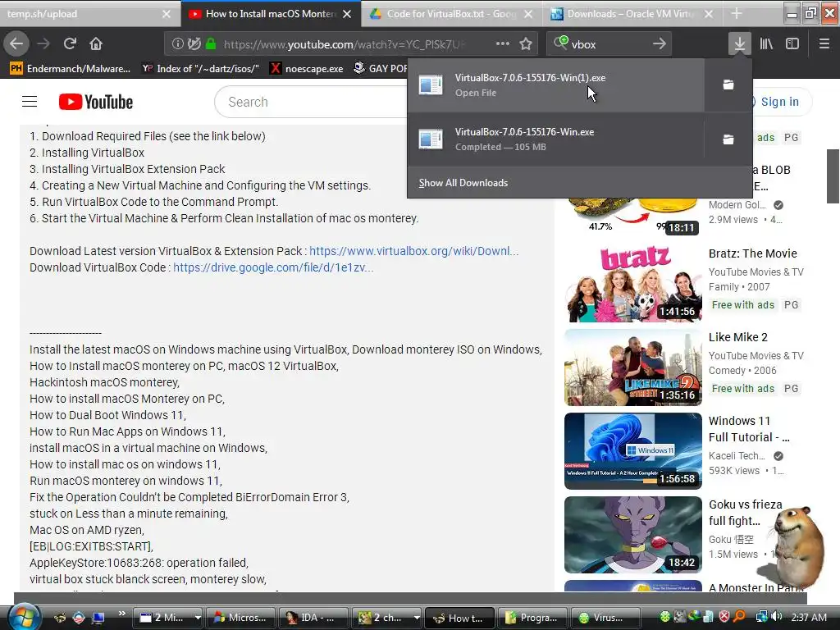Click the 2:37 AM system clock
Viewport: 840px width, 630px height.
808,617
